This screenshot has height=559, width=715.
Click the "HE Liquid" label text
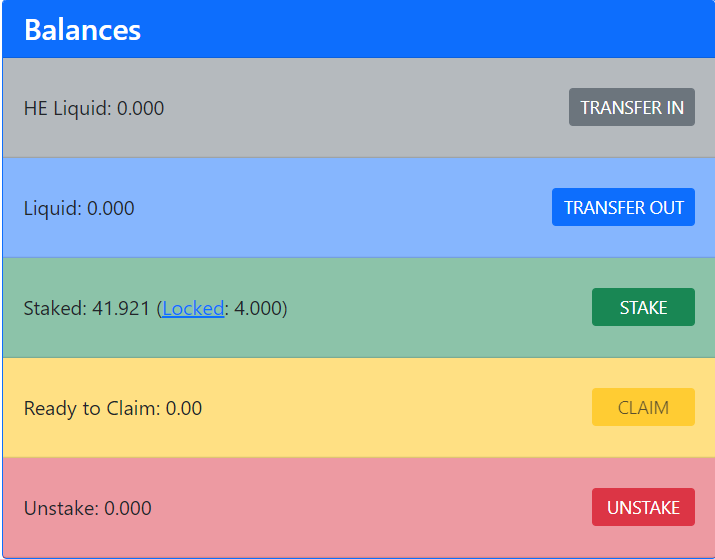65,109
